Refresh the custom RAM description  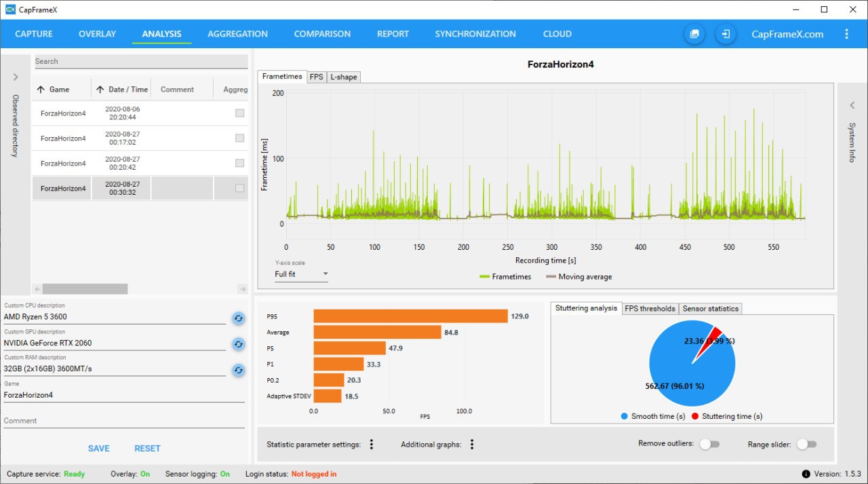[x=239, y=370]
